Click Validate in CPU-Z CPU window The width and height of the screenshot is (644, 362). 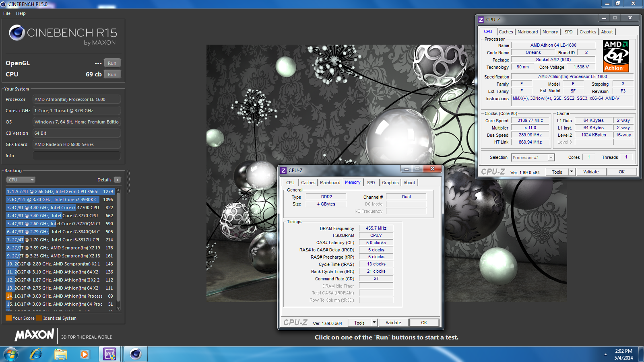pos(591,172)
